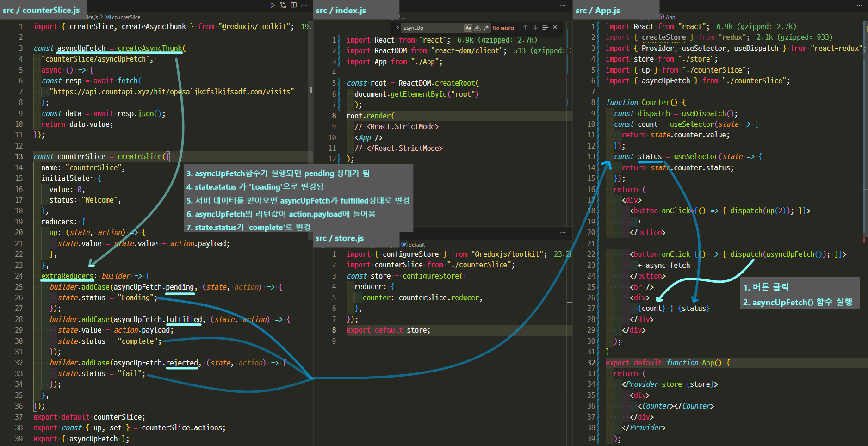The width and height of the screenshot is (868, 446).
Task: Click the next match arrow in search
Action: [535, 27]
